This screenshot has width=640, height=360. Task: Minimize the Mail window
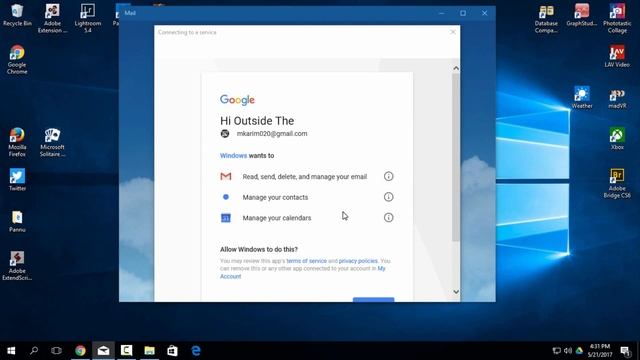pos(441,13)
